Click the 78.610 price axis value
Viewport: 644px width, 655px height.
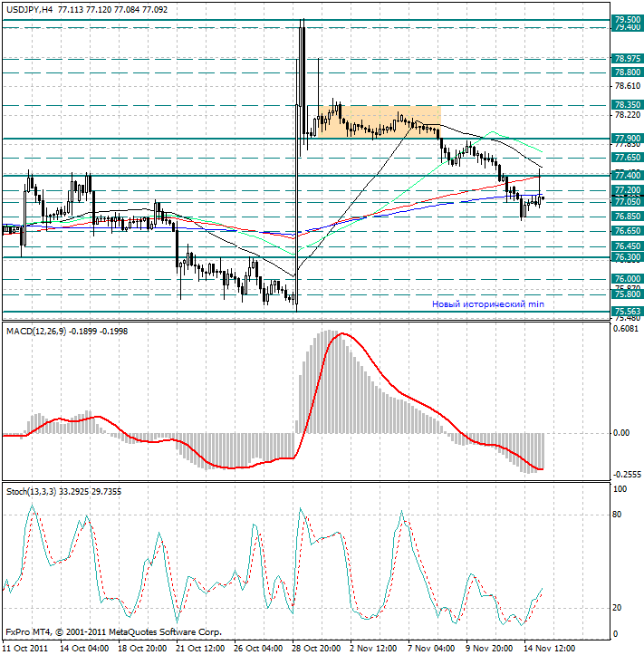[x=628, y=86]
